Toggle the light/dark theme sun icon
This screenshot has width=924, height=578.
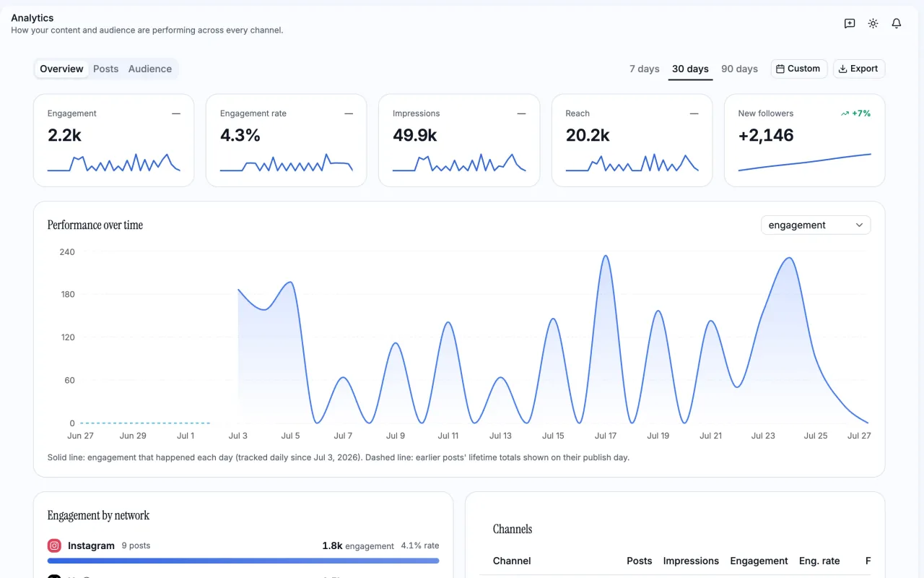point(873,24)
